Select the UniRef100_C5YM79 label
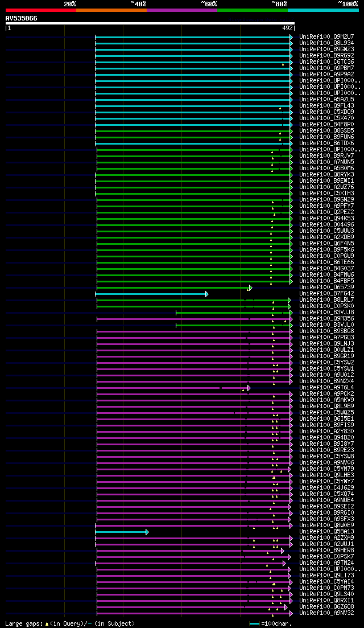 (326, 469)
